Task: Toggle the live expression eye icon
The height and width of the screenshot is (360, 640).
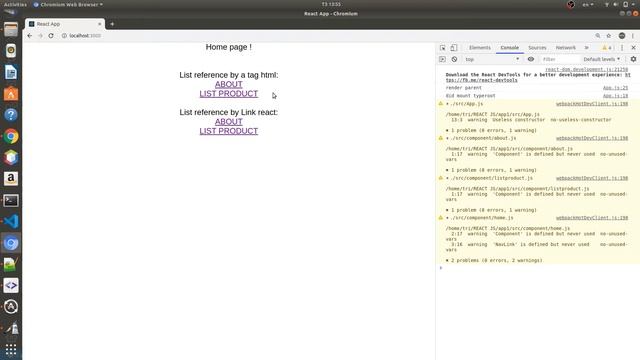Action: tap(531, 59)
